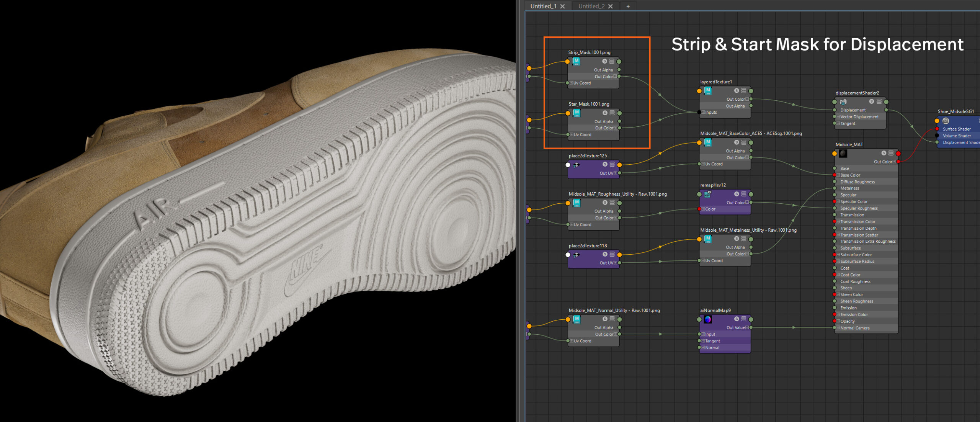Click the Shoe_MidsoleSG1 shading group icon
Screen dimensions: 980x422
[946, 121]
